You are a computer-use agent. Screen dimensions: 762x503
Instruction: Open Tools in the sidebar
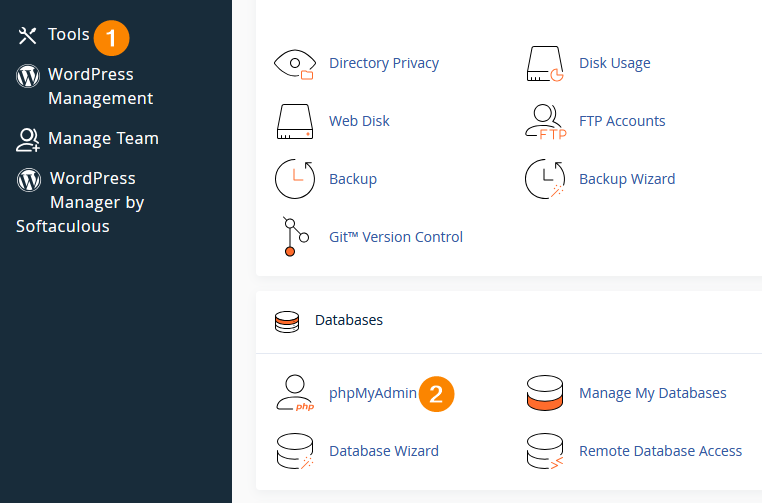point(69,35)
